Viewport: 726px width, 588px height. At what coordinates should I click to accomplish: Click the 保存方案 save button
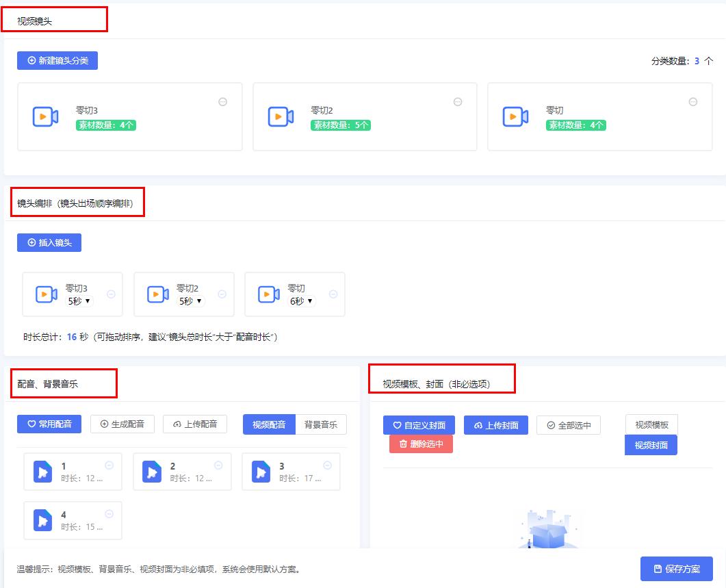click(x=676, y=568)
